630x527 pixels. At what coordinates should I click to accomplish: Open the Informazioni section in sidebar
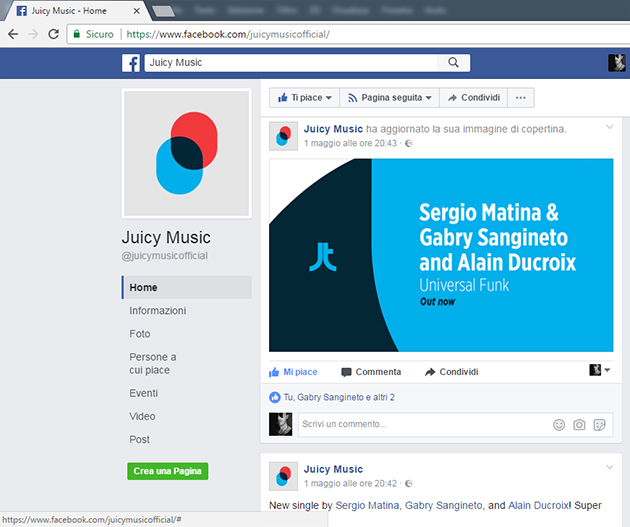(x=157, y=311)
